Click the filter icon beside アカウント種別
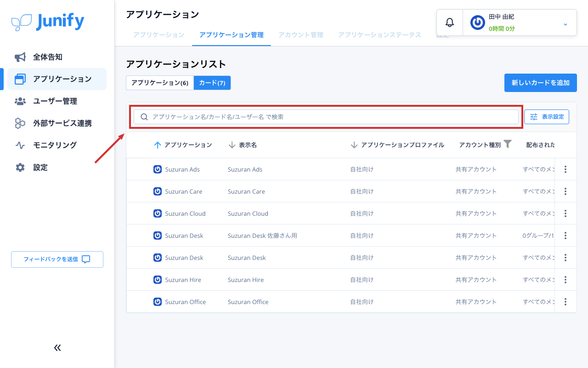This screenshot has width=588, height=368. click(508, 144)
